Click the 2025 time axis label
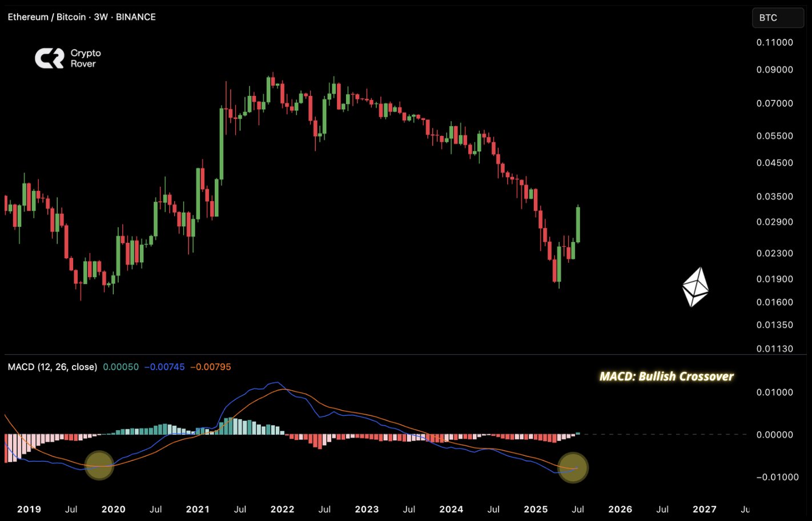This screenshot has height=521, width=812. coord(536,509)
